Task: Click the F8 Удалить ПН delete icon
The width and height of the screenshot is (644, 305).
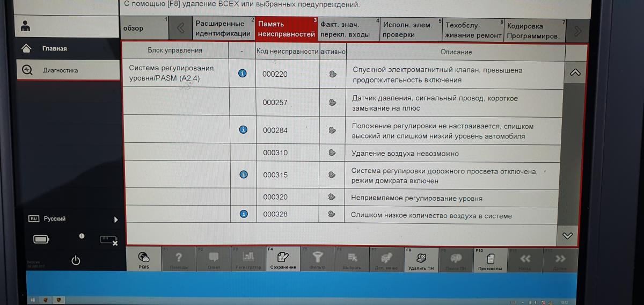Action: coord(421,259)
